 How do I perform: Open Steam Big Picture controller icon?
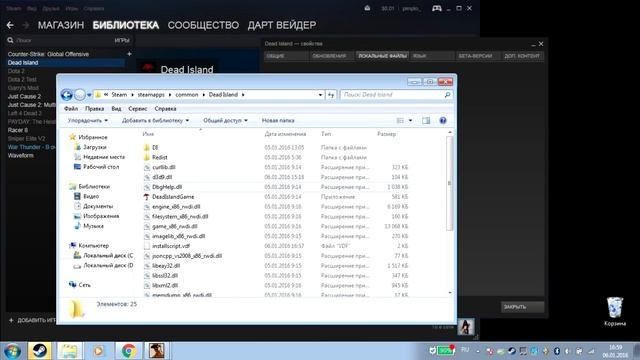point(437,8)
